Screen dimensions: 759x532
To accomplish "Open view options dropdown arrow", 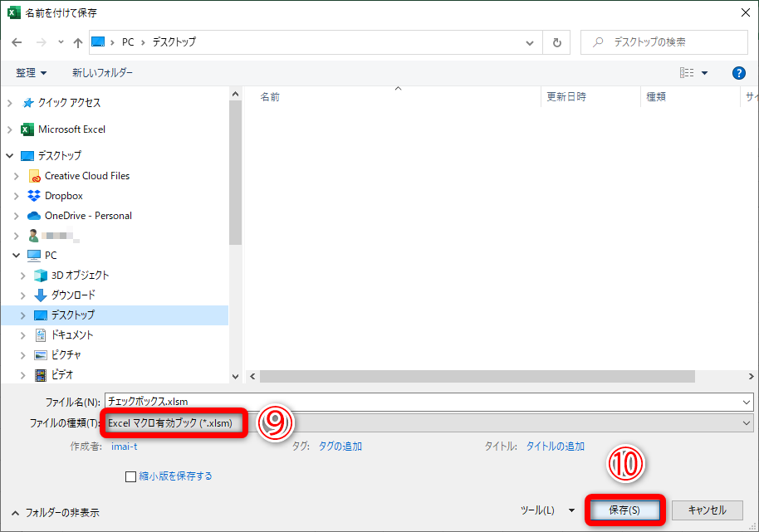I will [704, 73].
